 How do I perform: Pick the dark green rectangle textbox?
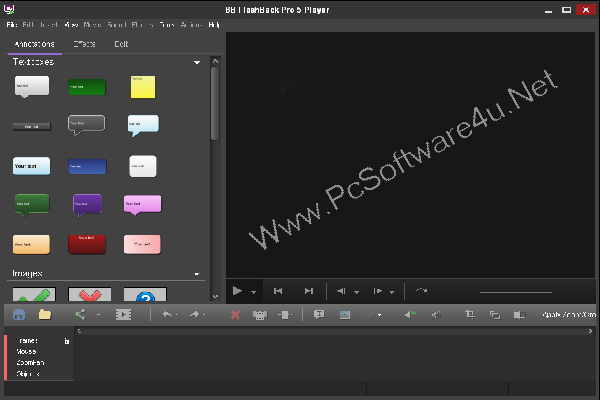point(87,87)
